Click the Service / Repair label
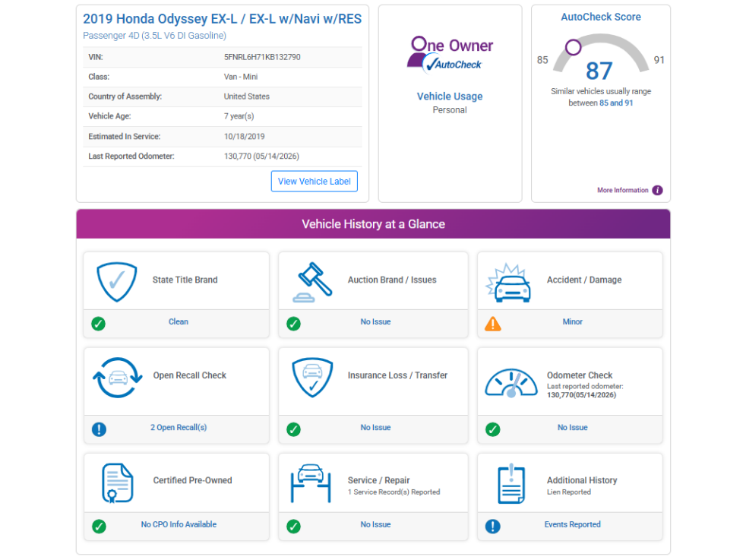Viewport: 746px width, 560px height. click(x=378, y=480)
